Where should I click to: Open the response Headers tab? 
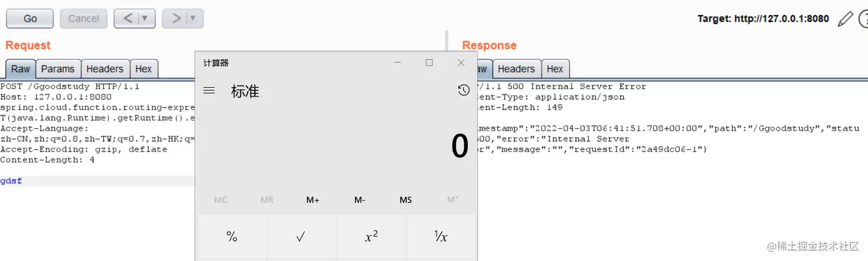[x=516, y=69]
